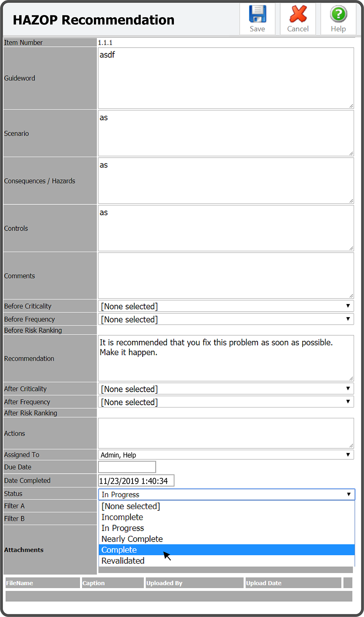Open the Assigned To dropdown
The width and height of the screenshot is (364, 617).
(226, 455)
